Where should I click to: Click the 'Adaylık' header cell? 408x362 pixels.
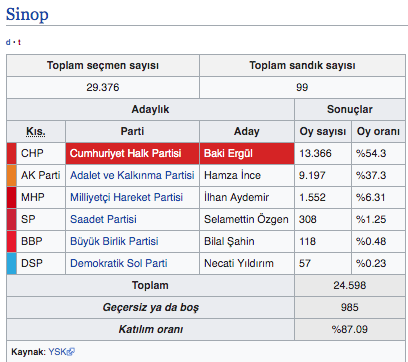[x=150, y=109]
